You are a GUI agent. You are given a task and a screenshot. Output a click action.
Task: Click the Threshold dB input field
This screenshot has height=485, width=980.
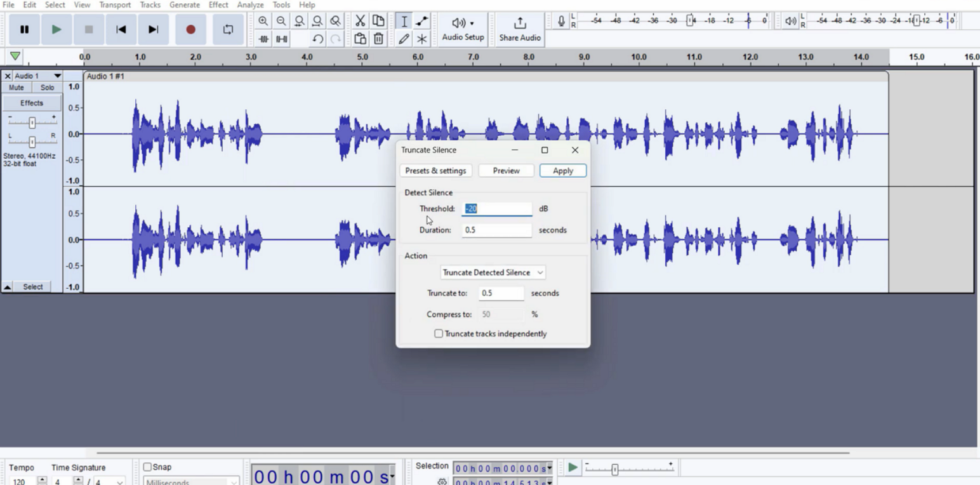point(497,209)
